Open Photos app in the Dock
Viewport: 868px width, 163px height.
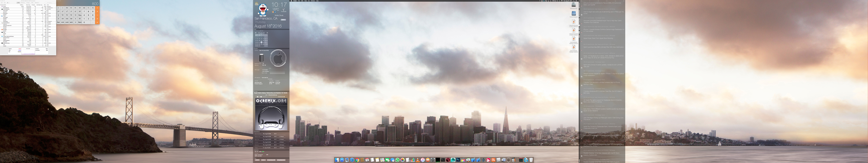(x=403, y=160)
